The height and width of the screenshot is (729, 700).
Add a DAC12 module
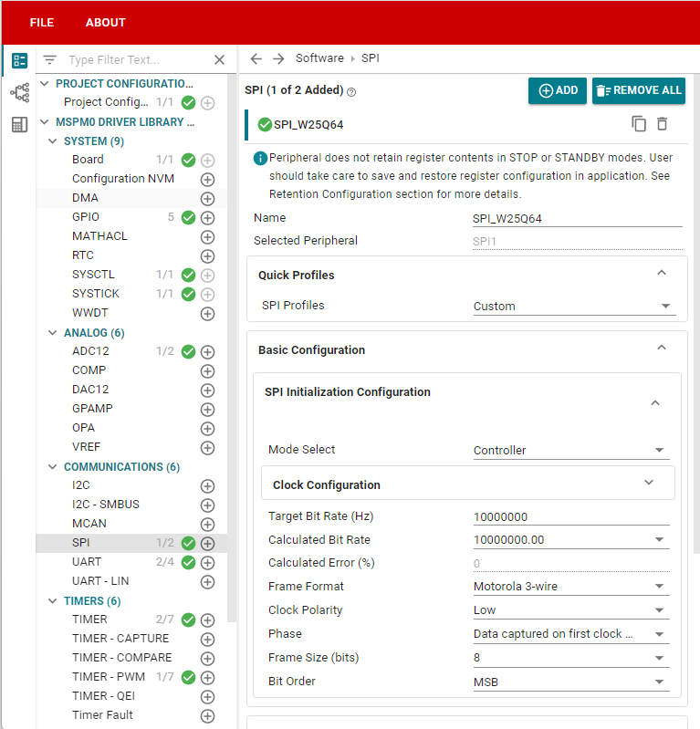(x=207, y=391)
